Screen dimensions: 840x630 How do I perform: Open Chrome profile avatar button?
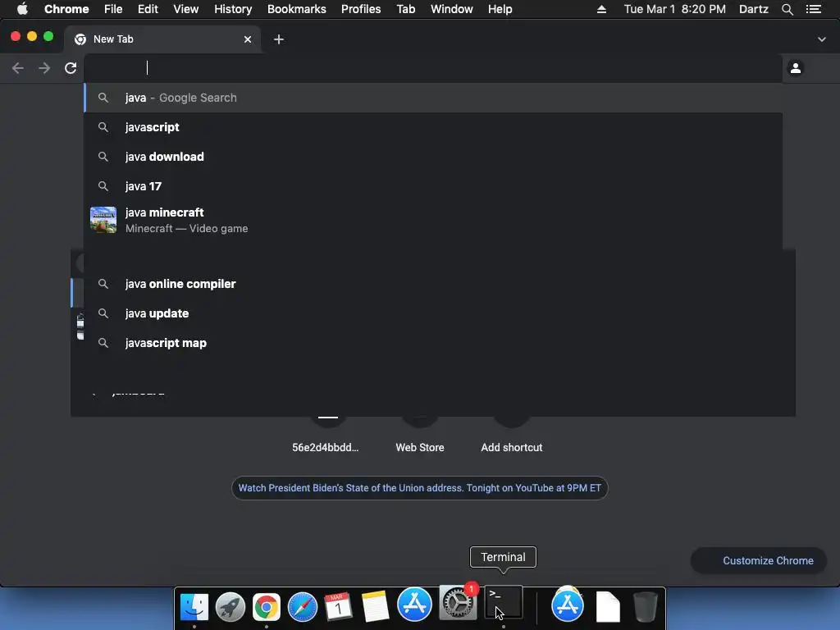click(796, 68)
